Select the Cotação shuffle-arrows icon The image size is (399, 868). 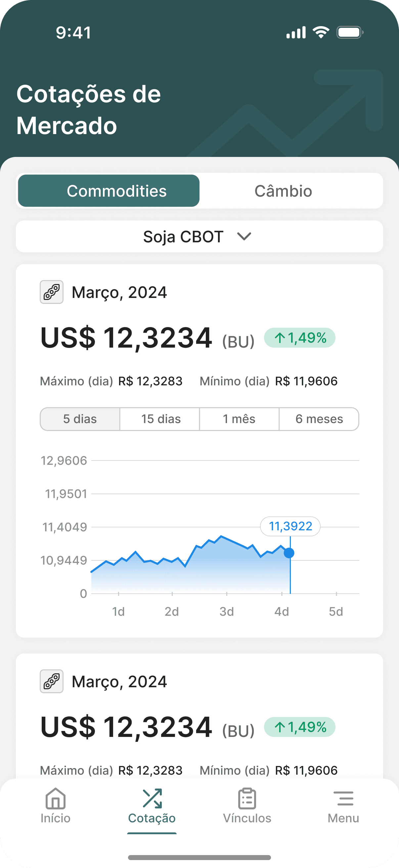[152, 798]
